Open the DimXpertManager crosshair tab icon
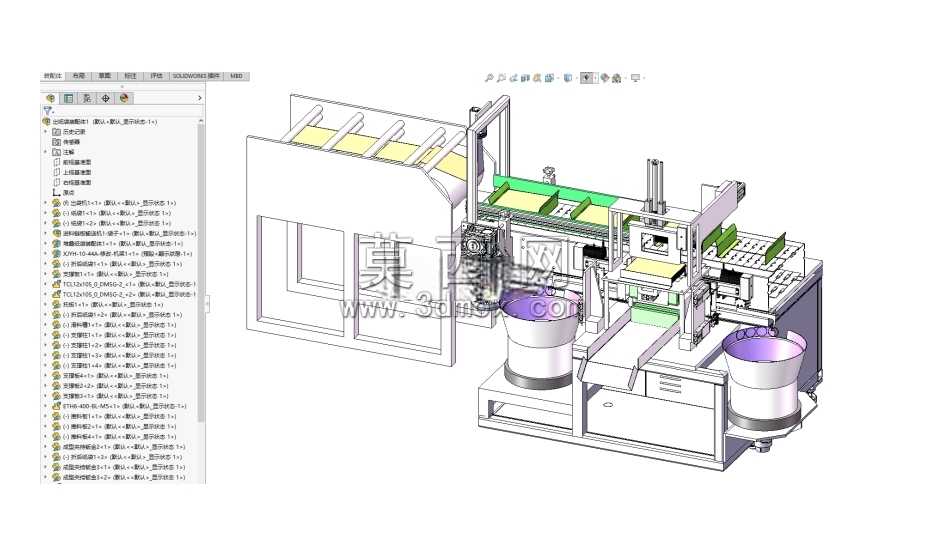926x550 pixels. pyautogui.click(x=106, y=98)
